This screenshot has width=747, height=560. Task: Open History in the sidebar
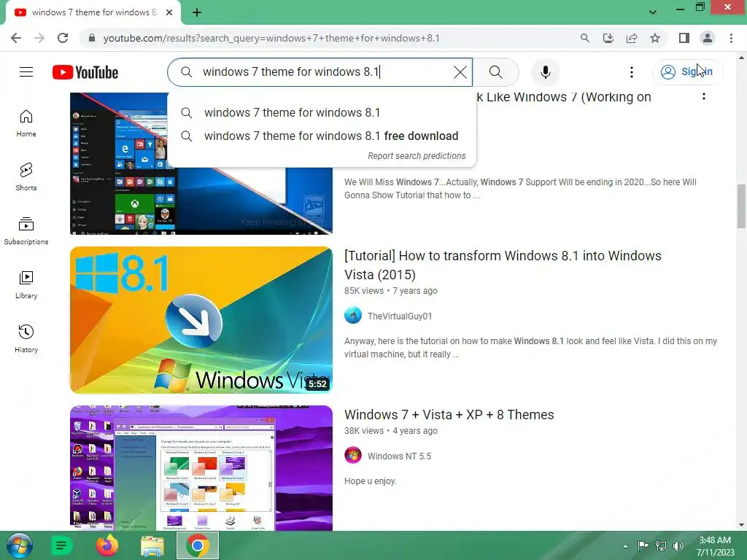point(26,338)
